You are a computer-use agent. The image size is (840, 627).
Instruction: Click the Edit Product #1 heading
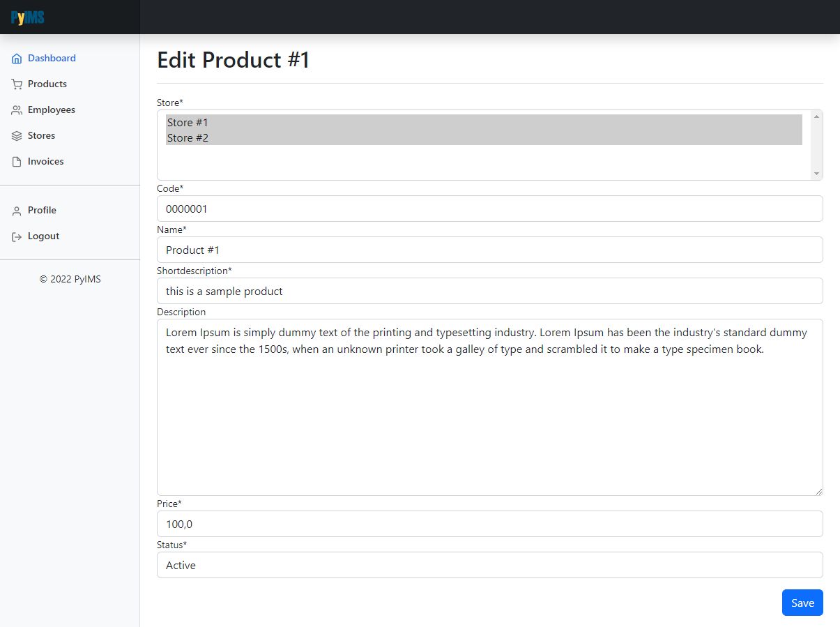coord(234,60)
